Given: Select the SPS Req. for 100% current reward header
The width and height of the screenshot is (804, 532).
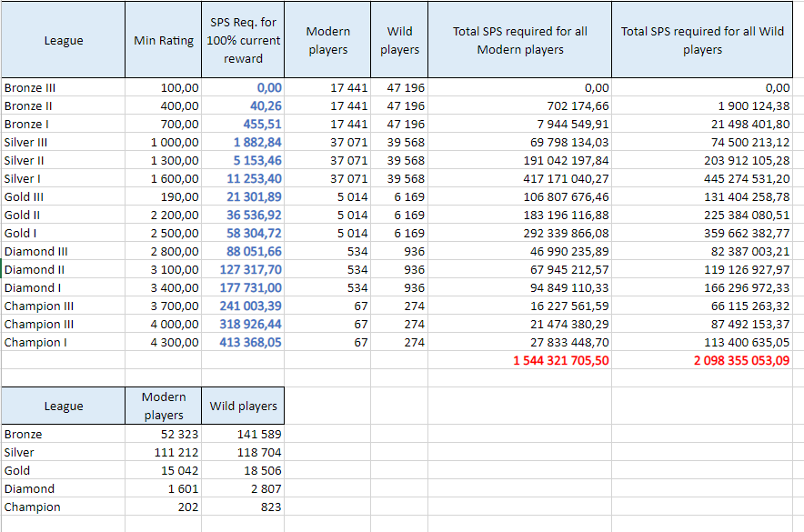Looking at the screenshot, I should (243, 40).
